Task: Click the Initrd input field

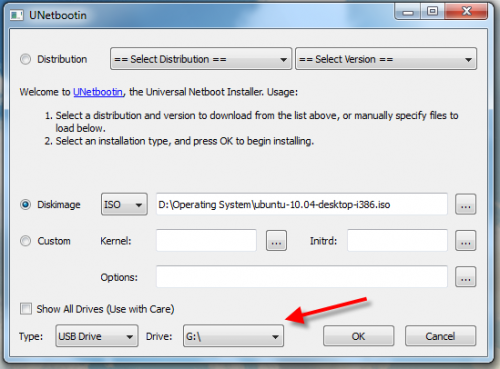Action: [397, 241]
